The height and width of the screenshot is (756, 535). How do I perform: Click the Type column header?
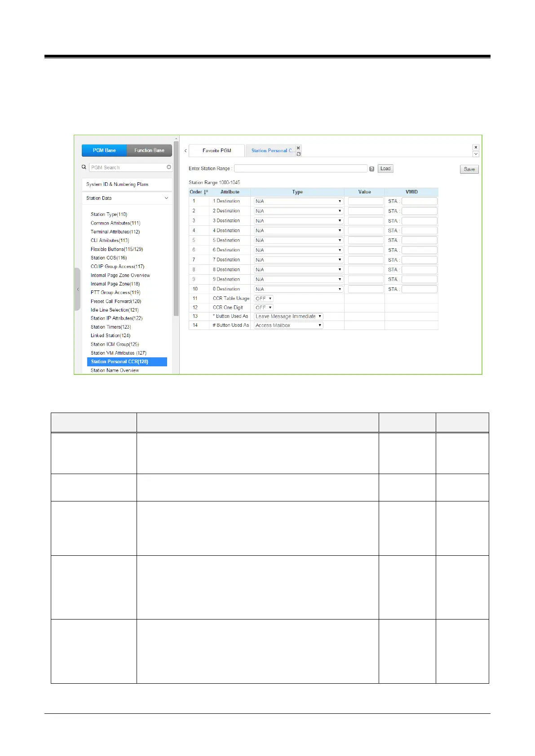(297, 192)
